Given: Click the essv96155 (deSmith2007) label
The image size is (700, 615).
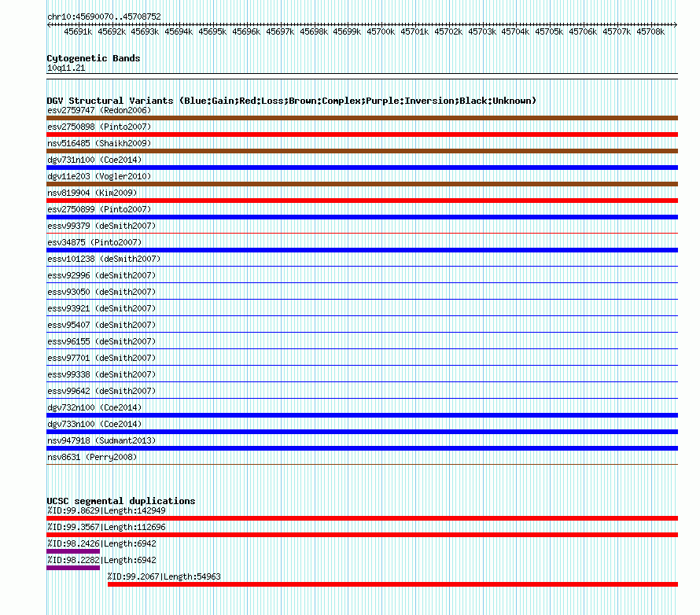Looking at the screenshot, I should pos(101,341).
